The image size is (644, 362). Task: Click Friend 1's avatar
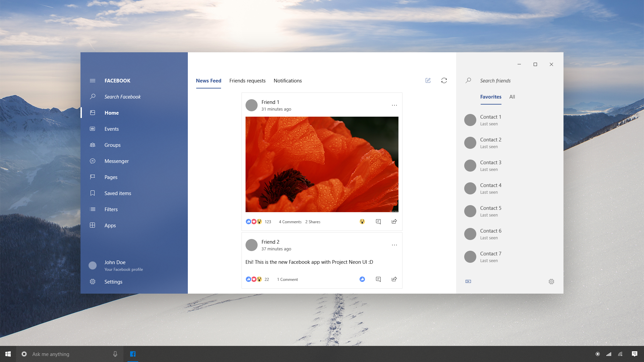tap(252, 105)
